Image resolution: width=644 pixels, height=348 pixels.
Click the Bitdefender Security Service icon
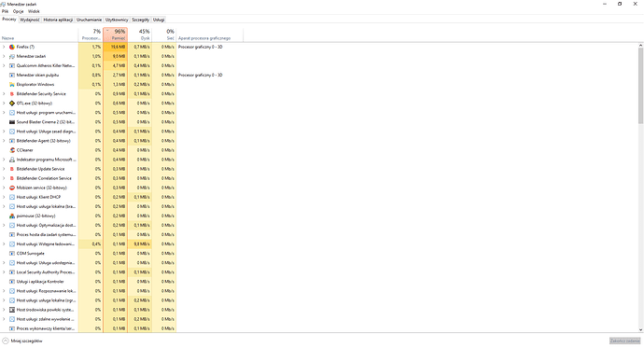tap(12, 94)
